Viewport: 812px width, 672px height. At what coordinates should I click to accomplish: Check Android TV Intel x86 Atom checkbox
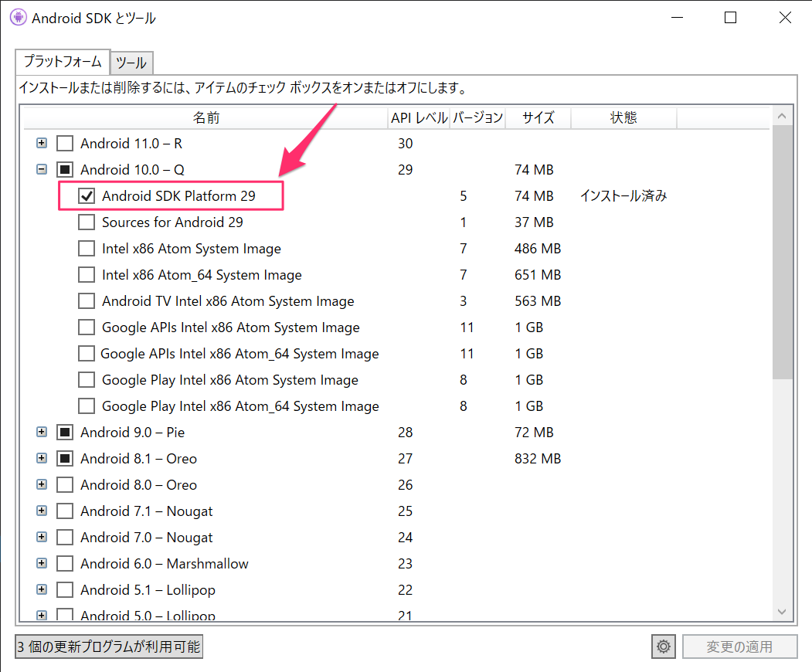(x=87, y=300)
